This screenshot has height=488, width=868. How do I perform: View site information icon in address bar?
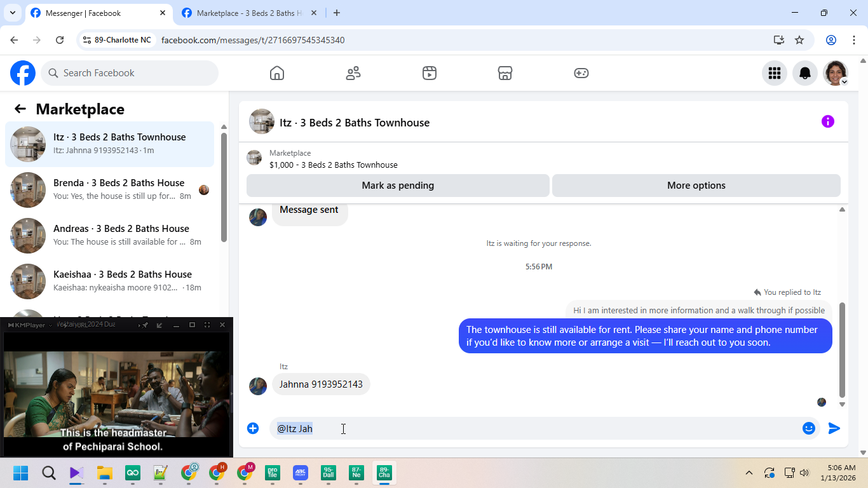87,40
